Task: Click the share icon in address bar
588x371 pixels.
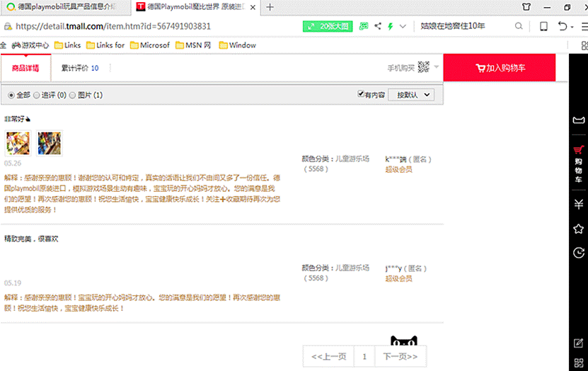Action: 377,26
